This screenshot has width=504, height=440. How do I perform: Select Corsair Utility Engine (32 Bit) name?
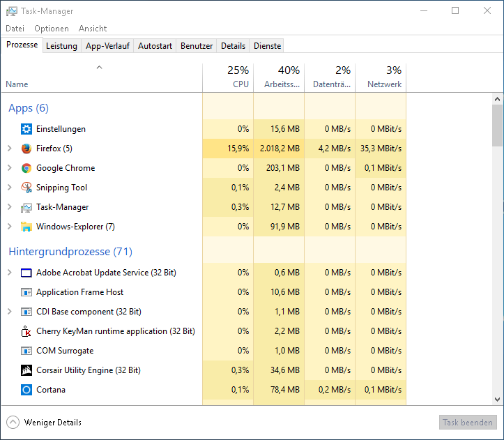tap(89, 370)
